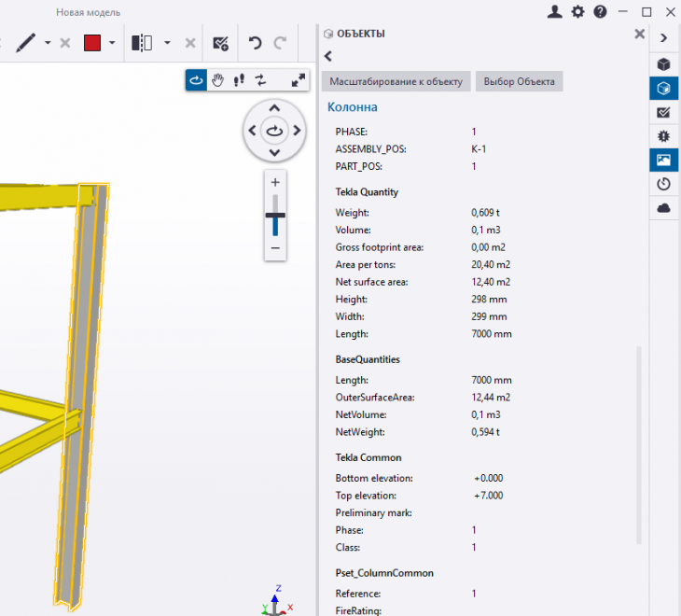The width and height of the screenshot is (681, 616).
Task: Switch to walk mode footsteps icon
Action: pyautogui.click(x=239, y=80)
